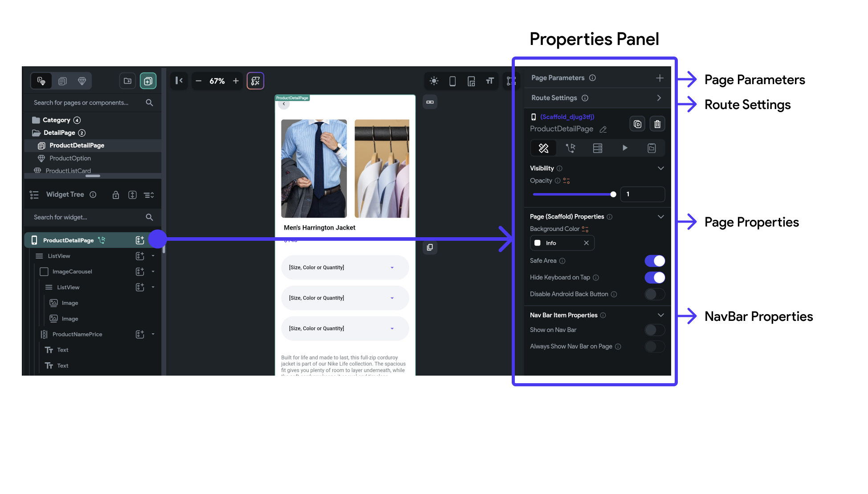Screen dimensions: 868x494
Task: Click add new Page Parameter button
Action: click(x=660, y=77)
